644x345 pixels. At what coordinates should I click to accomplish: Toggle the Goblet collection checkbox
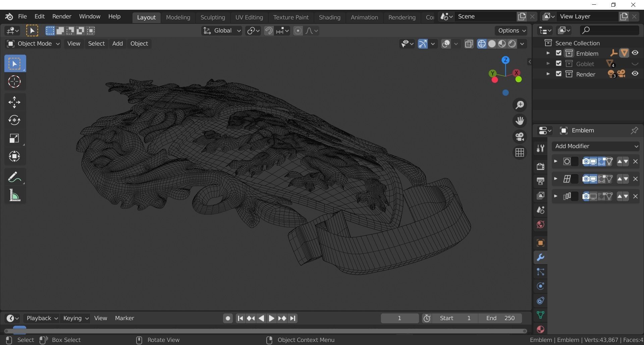coord(558,63)
